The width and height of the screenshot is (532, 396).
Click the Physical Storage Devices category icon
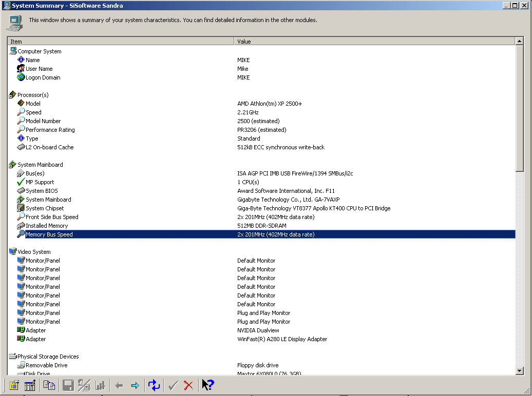point(13,357)
